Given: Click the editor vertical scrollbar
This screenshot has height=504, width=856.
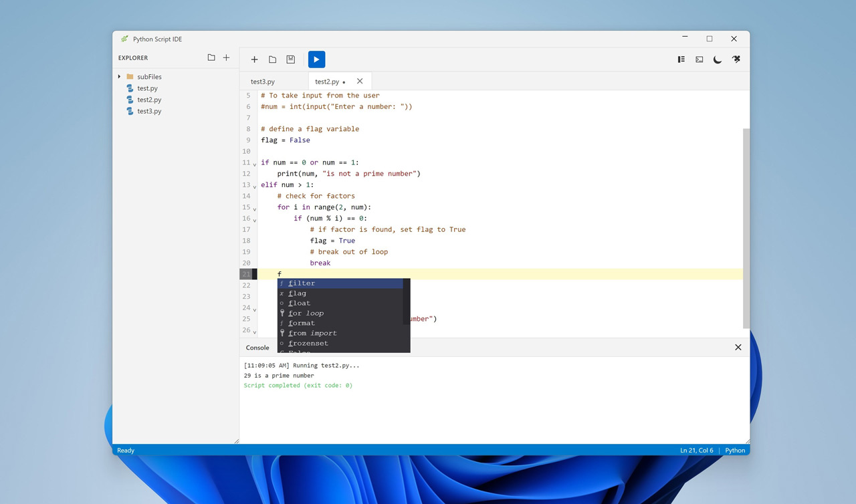Looking at the screenshot, I should click(746, 229).
